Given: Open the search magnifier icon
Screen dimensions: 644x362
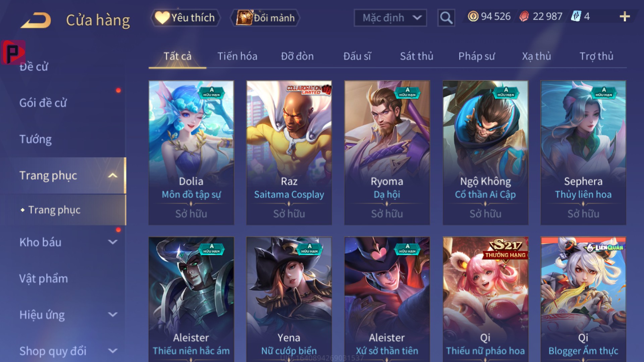Looking at the screenshot, I should click(446, 18).
